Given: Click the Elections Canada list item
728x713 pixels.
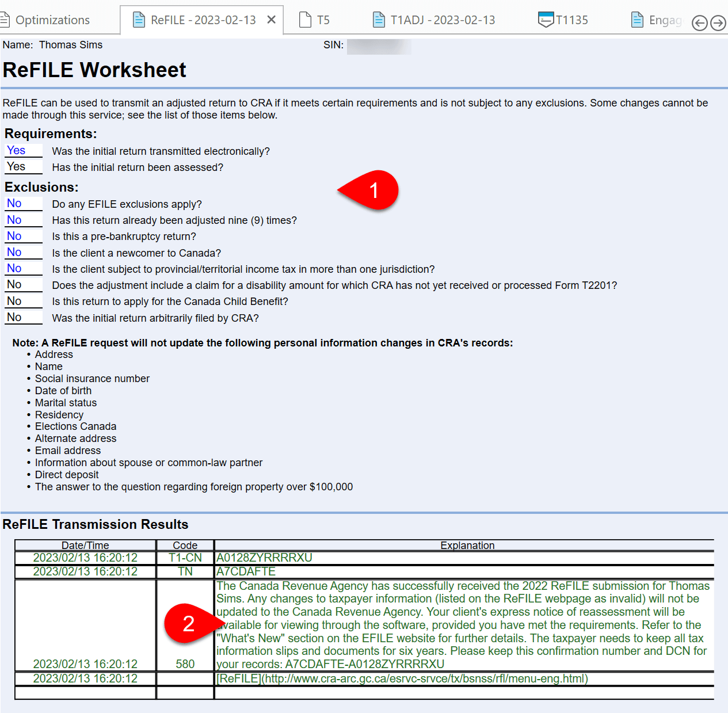Looking at the screenshot, I should tap(75, 426).
